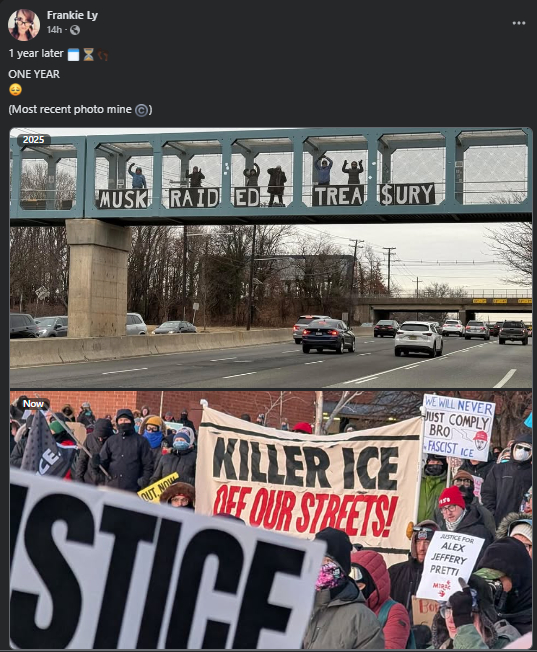Open the 2025 overpass photo
537x652 pixels.
[x=271, y=258]
